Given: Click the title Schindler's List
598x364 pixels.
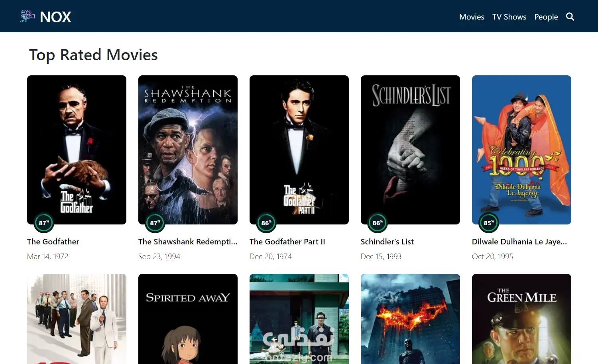Looking at the screenshot, I should point(387,242).
